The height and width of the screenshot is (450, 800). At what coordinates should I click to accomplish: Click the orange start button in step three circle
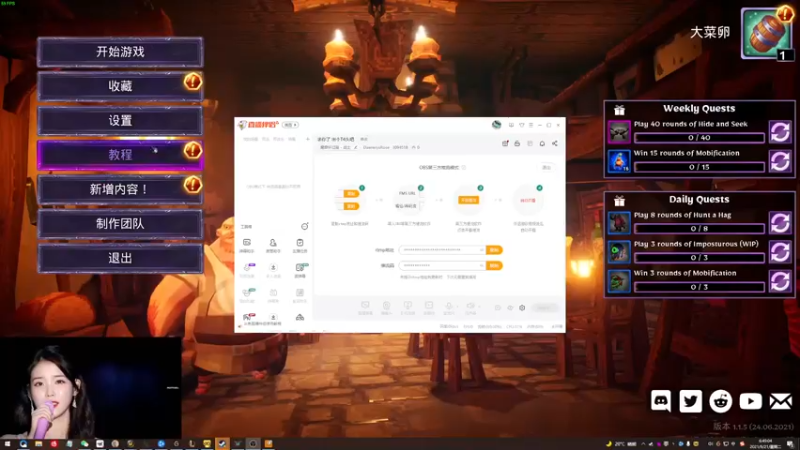(468, 200)
